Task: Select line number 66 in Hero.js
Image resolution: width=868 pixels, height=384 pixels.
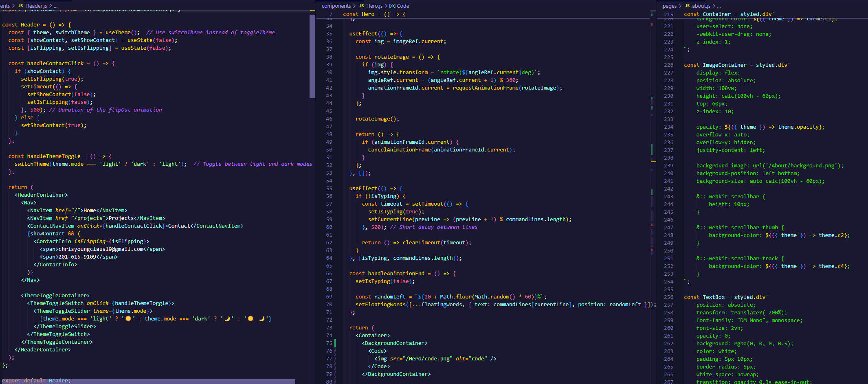Action: 329,274
